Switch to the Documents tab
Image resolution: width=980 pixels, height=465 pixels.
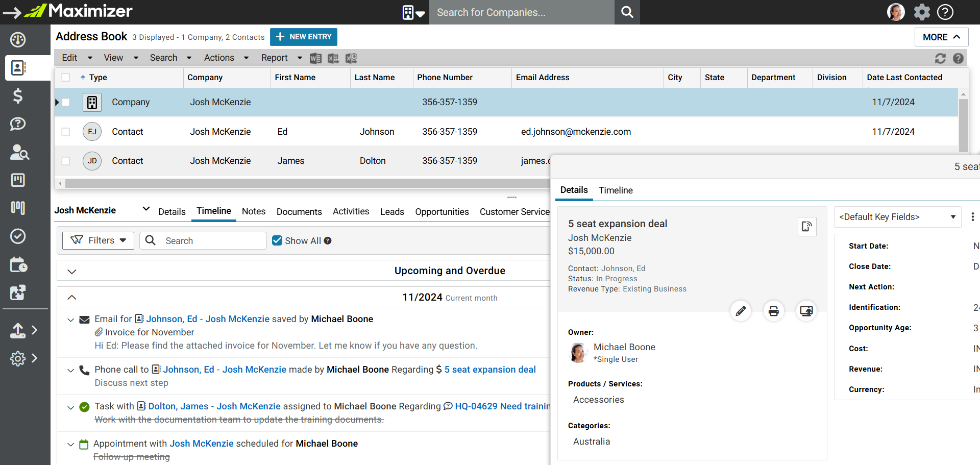coord(299,212)
